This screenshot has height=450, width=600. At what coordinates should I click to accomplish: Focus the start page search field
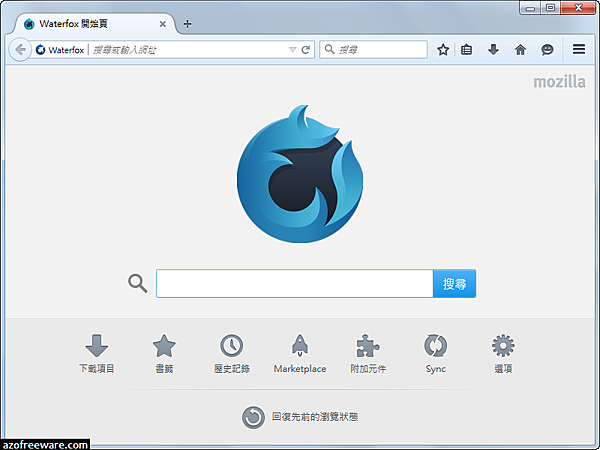pyautogui.click(x=295, y=284)
